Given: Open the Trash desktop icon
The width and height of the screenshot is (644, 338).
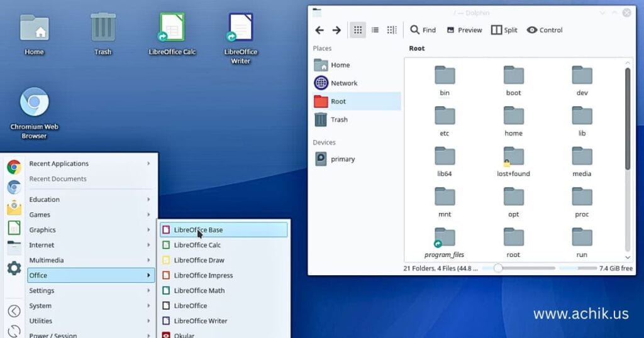Looking at the screenshot, I should (x=103, y=35).
